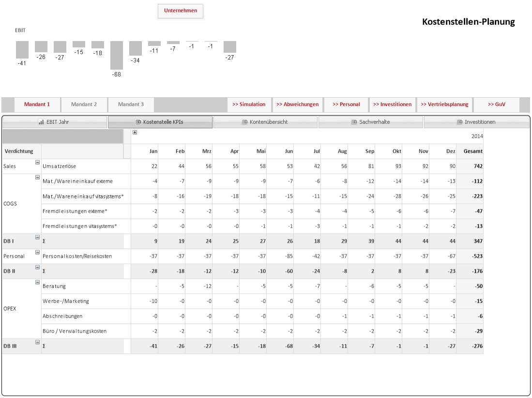Click the Unternehmen button
Screen dimensions: 532x398
(180, 11)
